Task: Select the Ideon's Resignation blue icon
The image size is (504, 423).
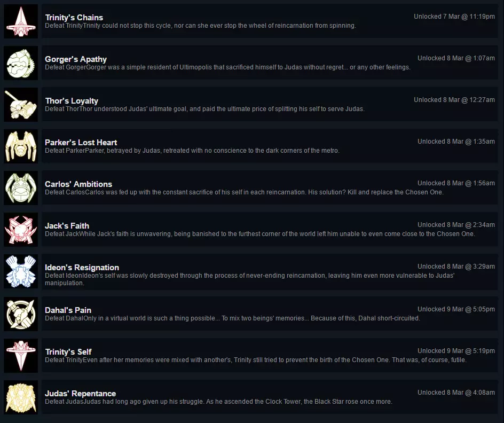Action: point(21,272)
